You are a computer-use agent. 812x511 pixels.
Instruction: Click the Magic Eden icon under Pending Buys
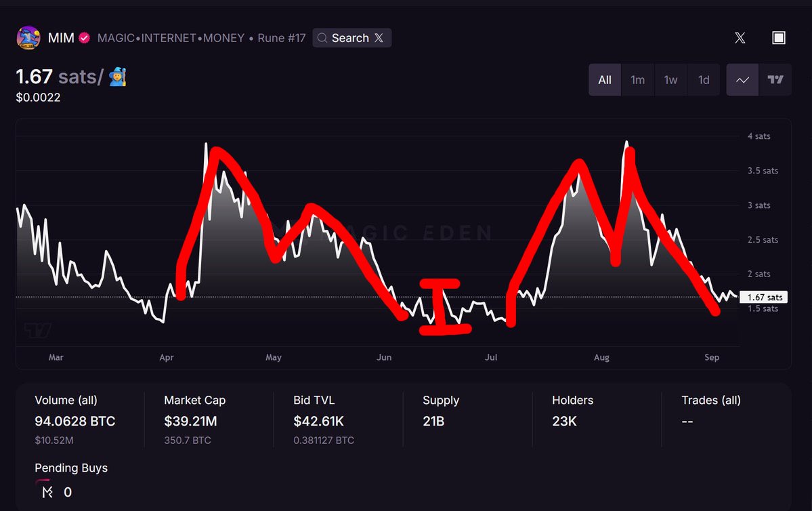tap(47, 492)
